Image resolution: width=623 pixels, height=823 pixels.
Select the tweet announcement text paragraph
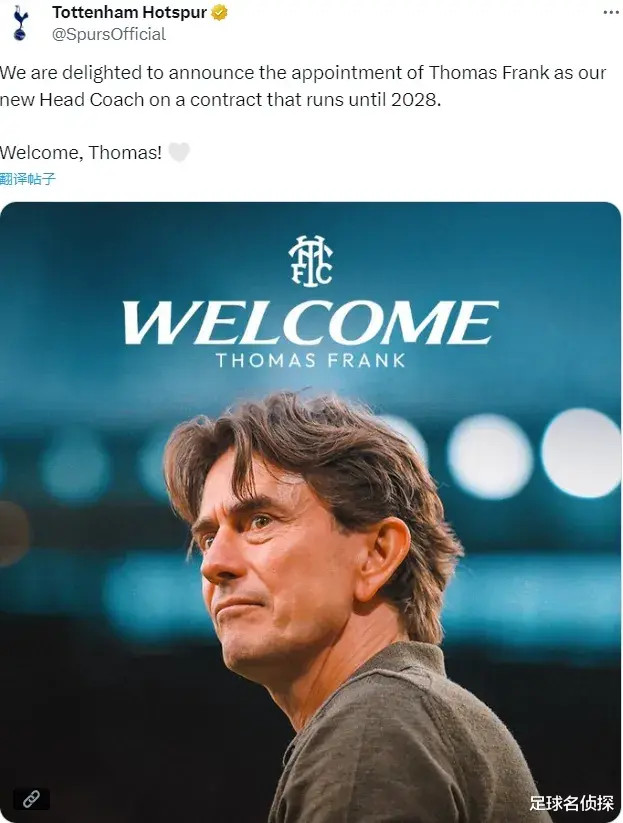tap(303, 86)
